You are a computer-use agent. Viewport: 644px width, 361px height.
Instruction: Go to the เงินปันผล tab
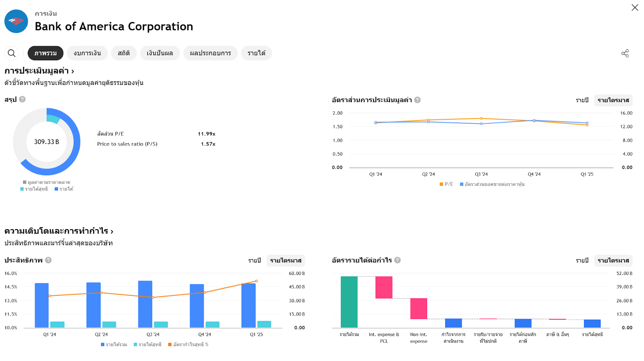(x=160, y=53)
